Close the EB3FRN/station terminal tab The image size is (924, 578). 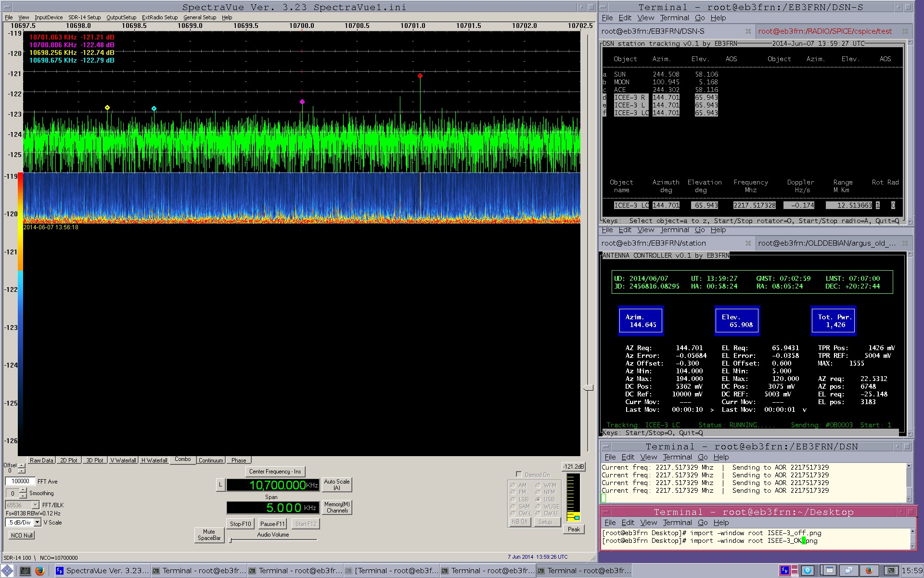point(748,243)
